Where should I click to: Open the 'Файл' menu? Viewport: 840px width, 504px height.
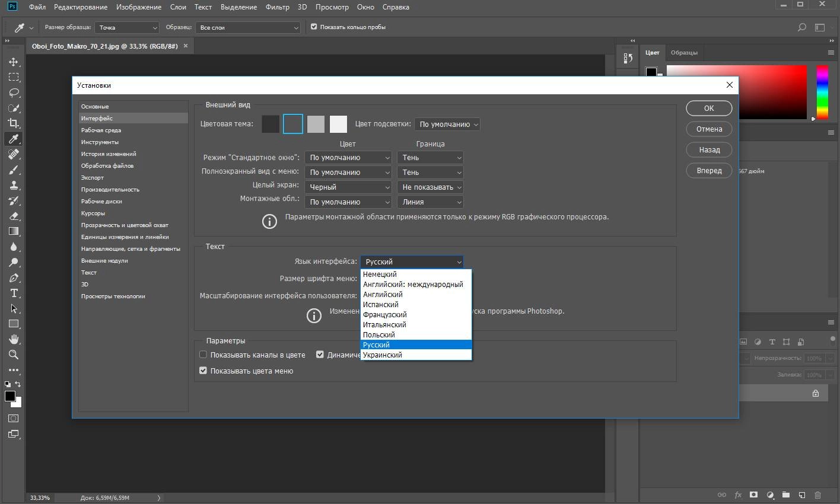(37, 7)
